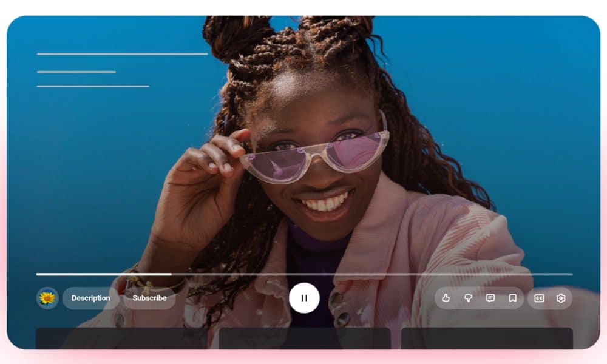
Task: Click the short second title line
Action: [x=76, y=72]
